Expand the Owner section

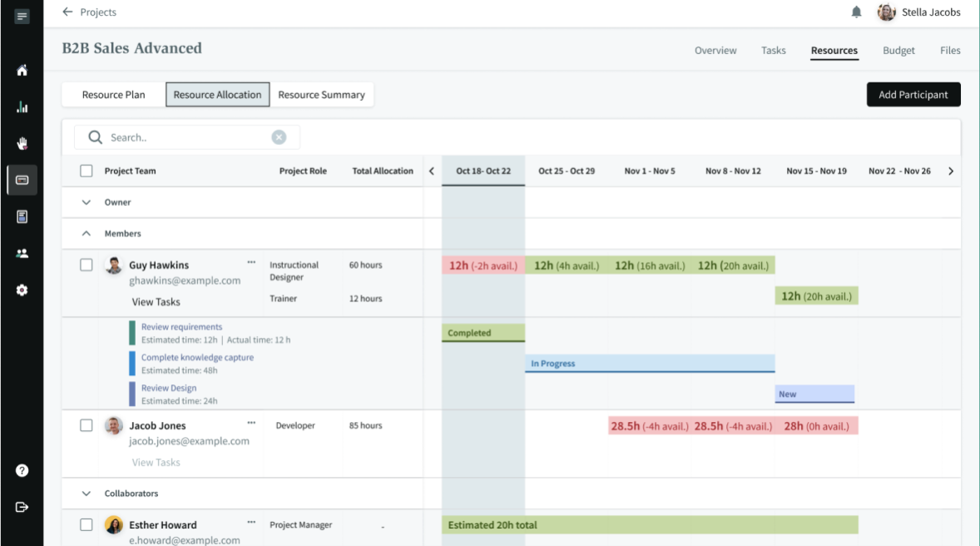coord(86,202)
